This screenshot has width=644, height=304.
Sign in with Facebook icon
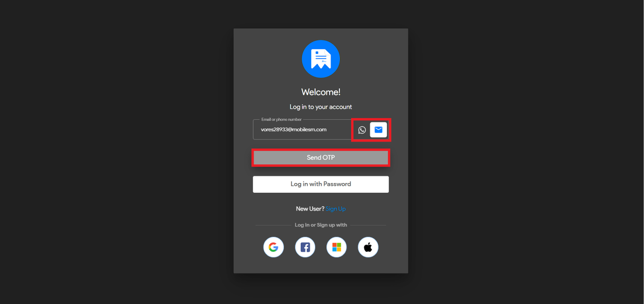[x=305, y=247]
